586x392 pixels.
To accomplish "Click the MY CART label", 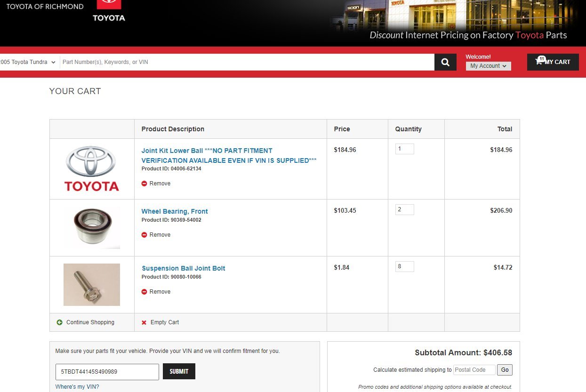I will pos(558,62).
